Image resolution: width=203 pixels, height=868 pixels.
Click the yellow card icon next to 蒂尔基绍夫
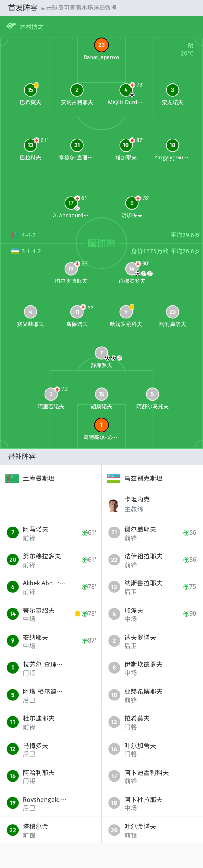coord(77,614)
